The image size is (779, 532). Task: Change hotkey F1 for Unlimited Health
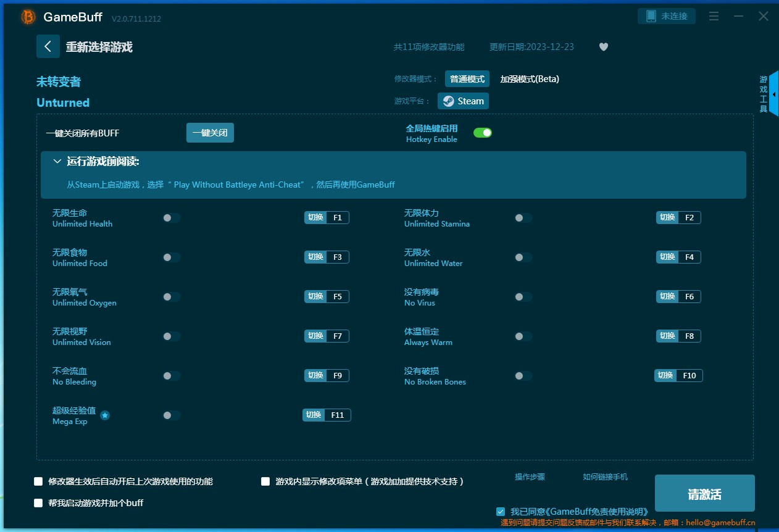327,217
